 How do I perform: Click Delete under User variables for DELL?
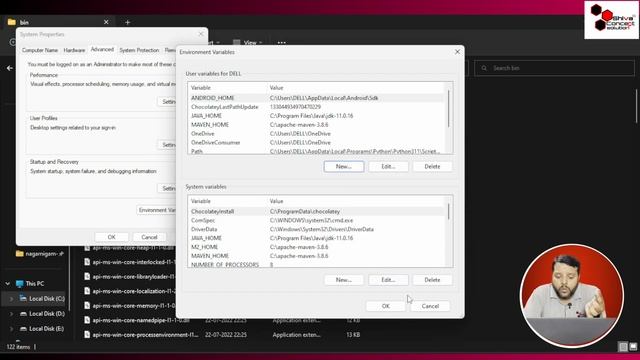[x=432, y=167]
